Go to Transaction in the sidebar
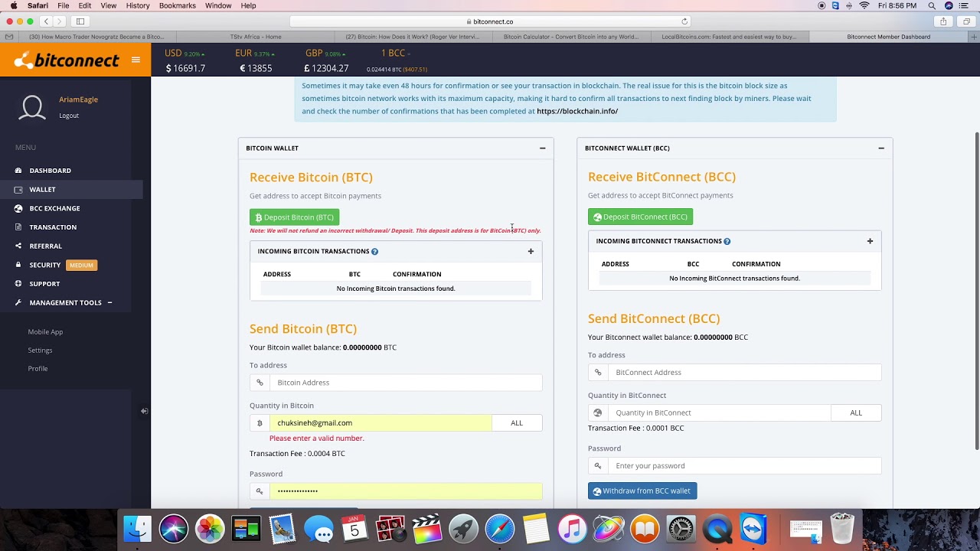This screenshot has width=980, height=551. pyautogui.click(x=53, y=227)
